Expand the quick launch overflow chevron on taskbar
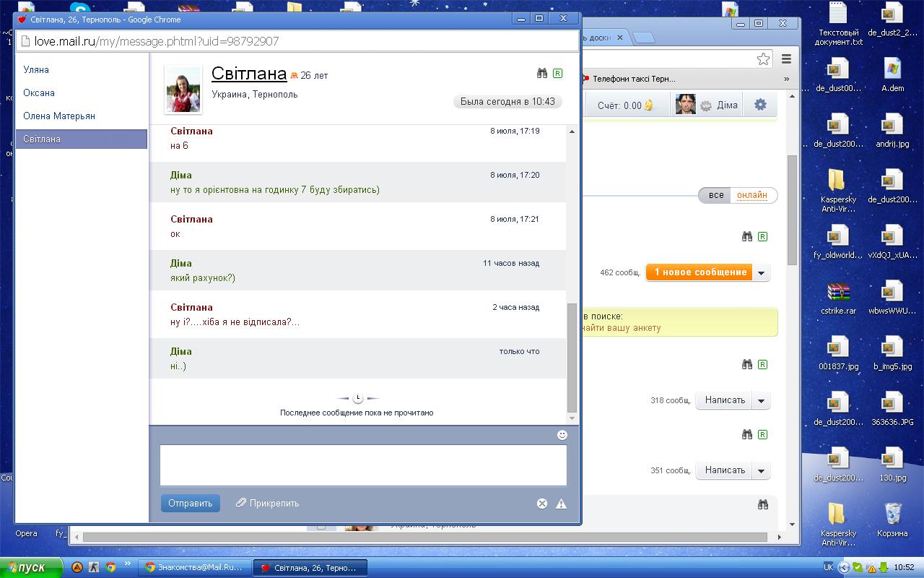 click(128, 564)
